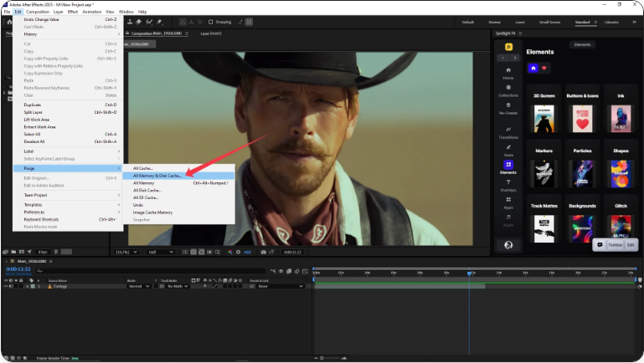Click the heart favorites icon under Elements
Image resolution: width=644 pixels, height=363 pixels.
544,68
